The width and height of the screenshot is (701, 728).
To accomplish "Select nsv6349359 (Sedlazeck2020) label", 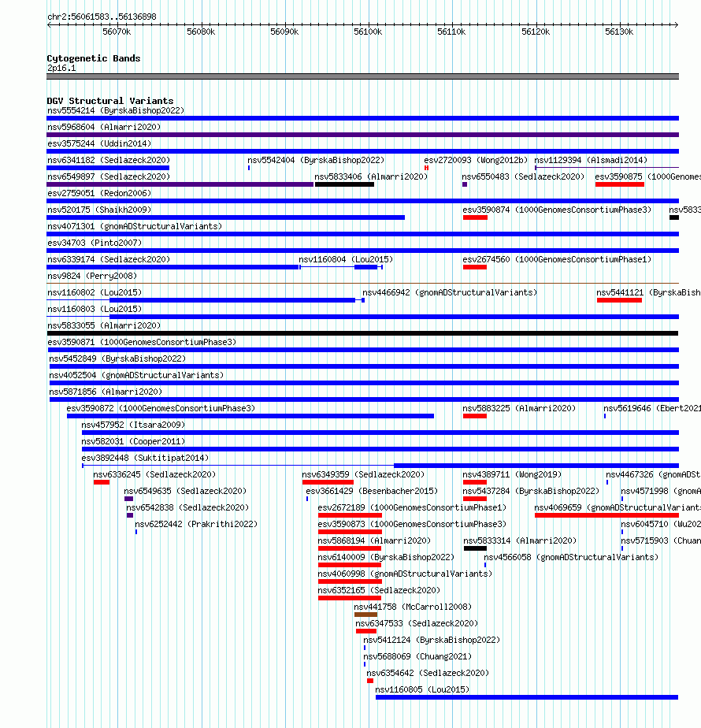I will [364, 474].
